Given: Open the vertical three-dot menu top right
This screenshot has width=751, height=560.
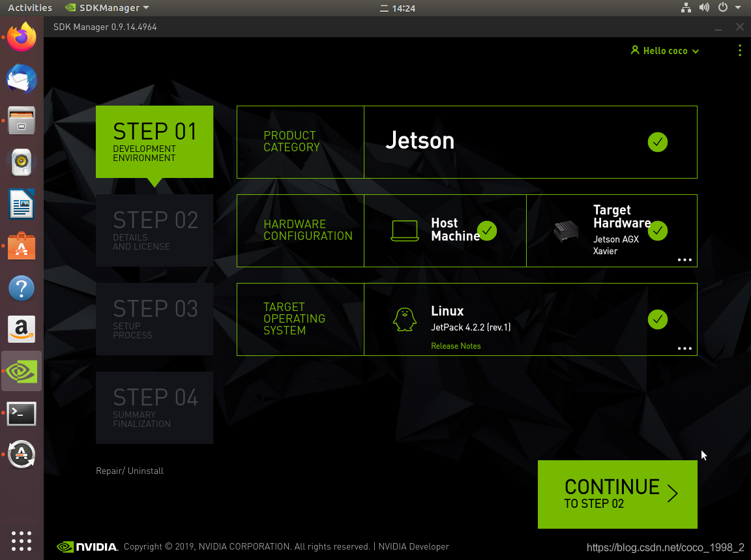Looking at the screenshot, I should point(740,51).
